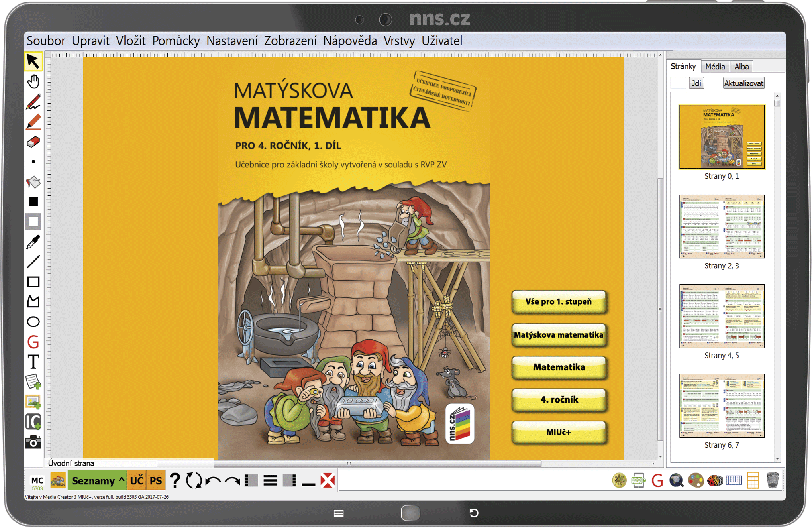
Task: Click the redo arrow icon
Action: click(232, 481)
